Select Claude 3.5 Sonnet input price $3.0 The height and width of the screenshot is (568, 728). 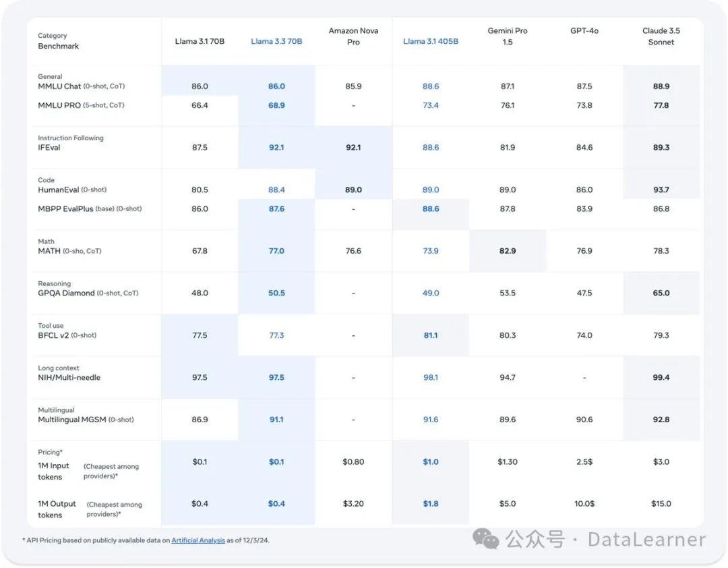[661, 462]
